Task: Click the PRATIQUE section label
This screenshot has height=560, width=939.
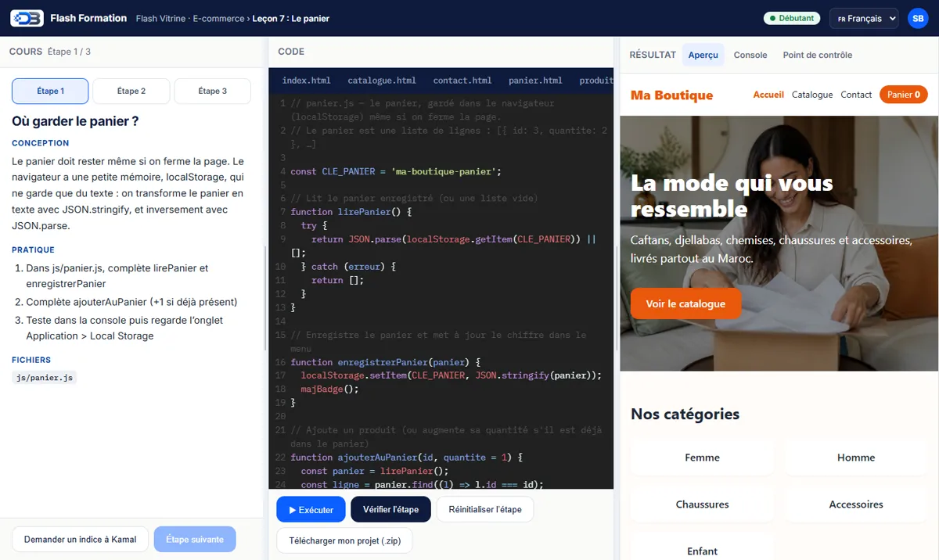Action: tap(33, 250)
